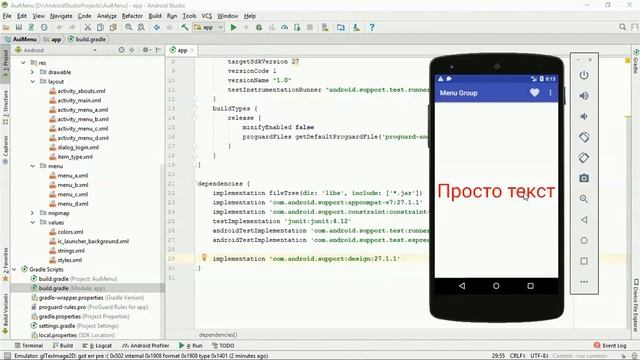Screen dimensions: 640x360
Task: Open the Build Variants side tab
Action: [x=5, y=313]
